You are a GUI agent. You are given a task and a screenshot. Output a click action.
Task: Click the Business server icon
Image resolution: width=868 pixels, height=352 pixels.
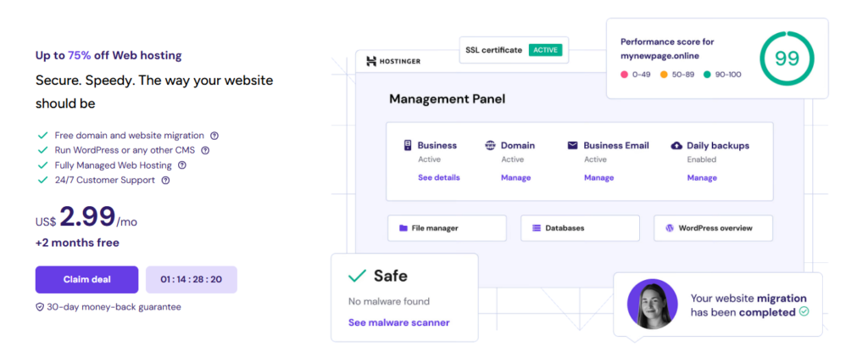[408, 146]
